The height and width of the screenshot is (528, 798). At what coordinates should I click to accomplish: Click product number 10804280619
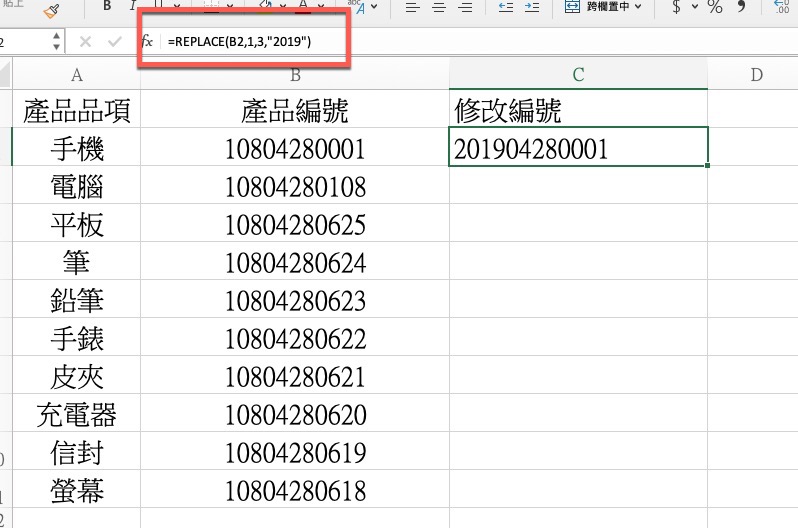tap(295, 451)
